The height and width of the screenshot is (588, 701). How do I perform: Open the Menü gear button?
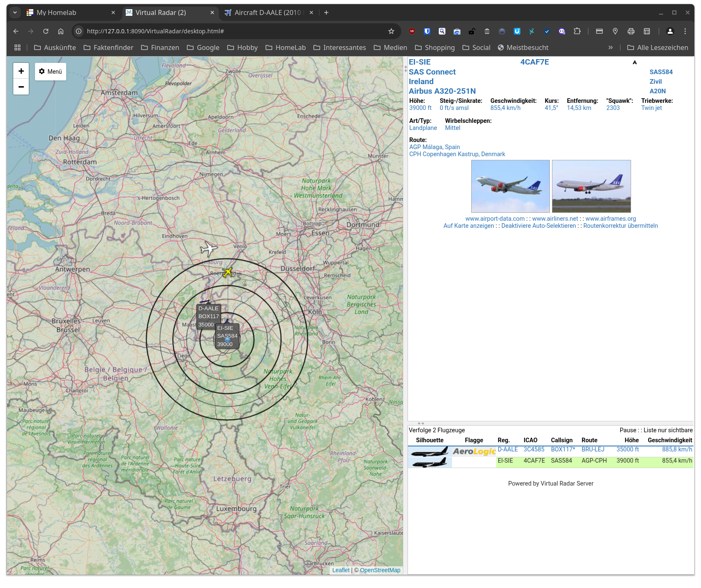pyautogui.click(x=50, y=72)
